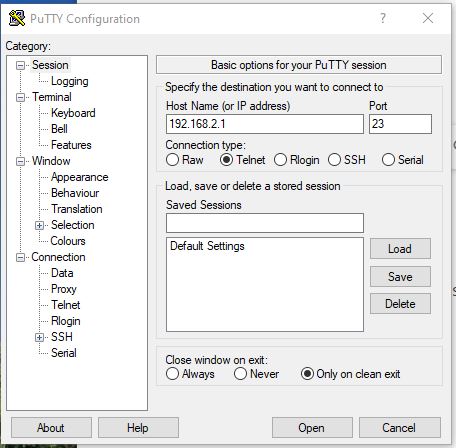456x448 pixels.
Task: Close the PuTTY Configuration window
Action: [x=428, y=18]
